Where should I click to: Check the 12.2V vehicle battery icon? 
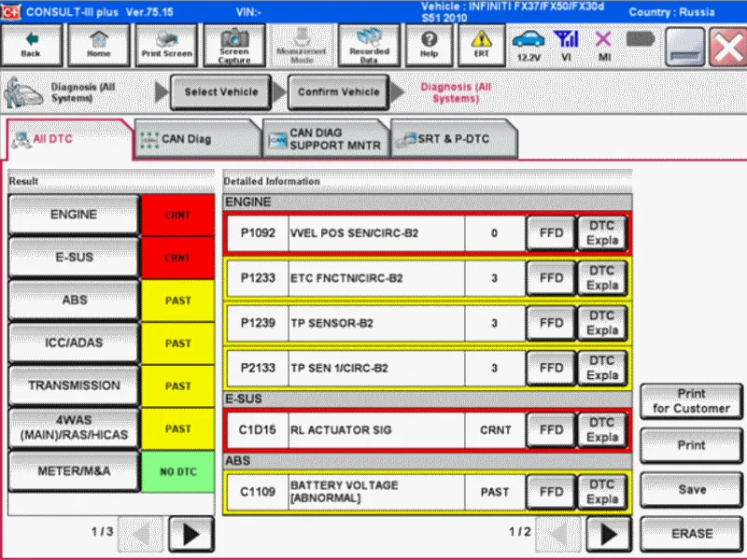(529, 46)
